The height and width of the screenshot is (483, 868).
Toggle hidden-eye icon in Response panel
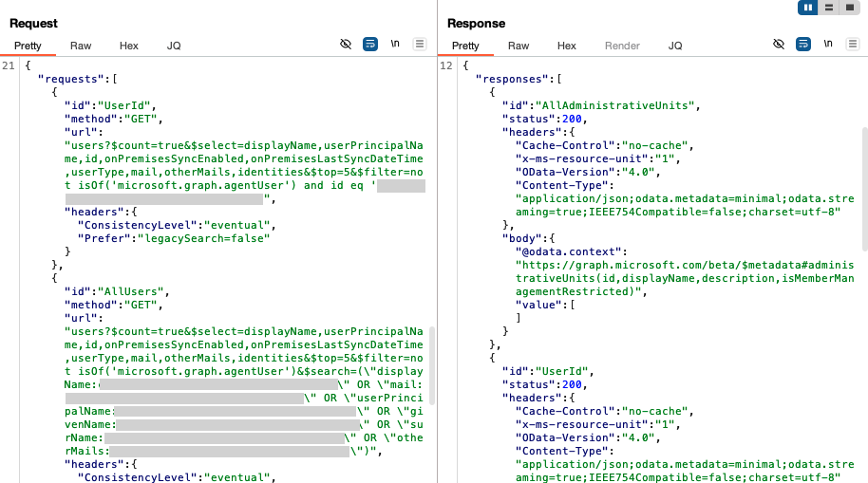[779, 45]
